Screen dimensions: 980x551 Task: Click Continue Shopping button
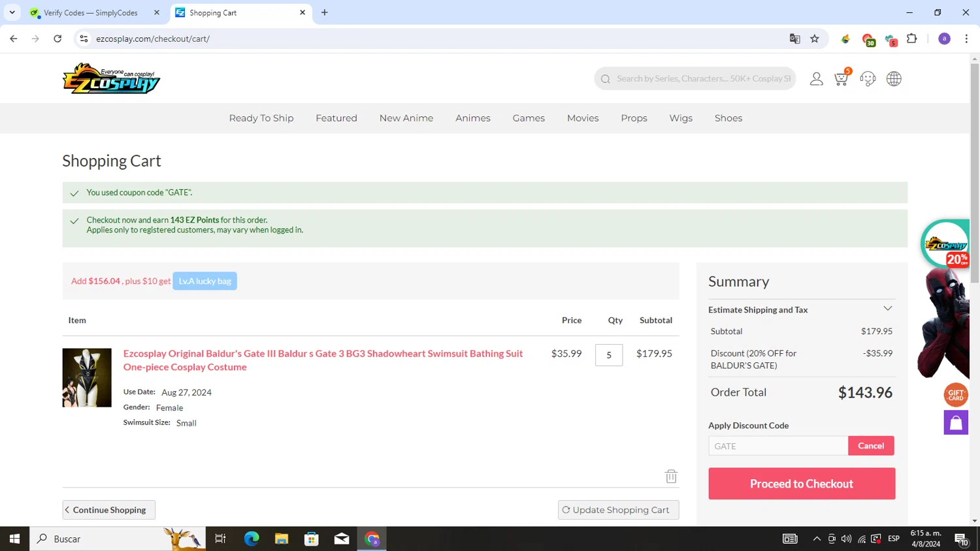pyautogui.click(x=108, y=510)
